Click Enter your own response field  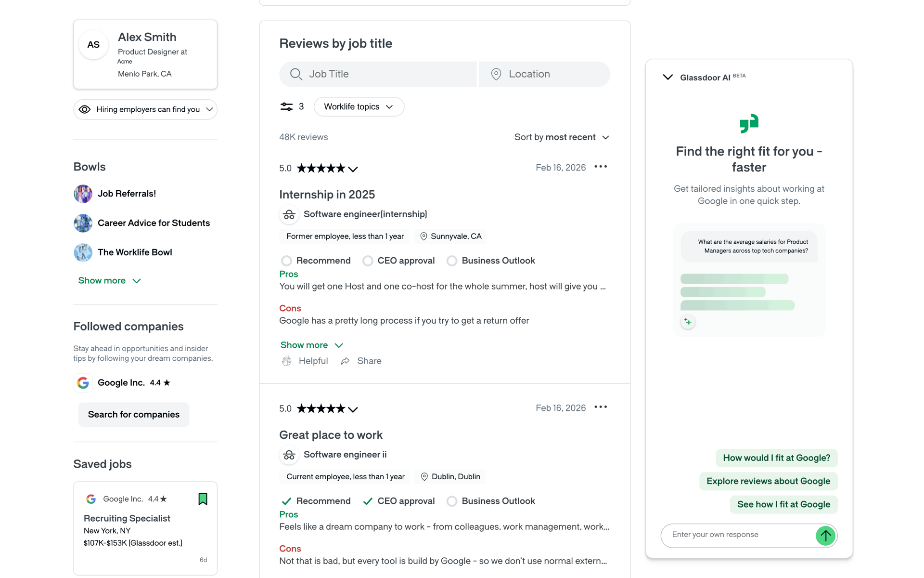coord(739,535)
